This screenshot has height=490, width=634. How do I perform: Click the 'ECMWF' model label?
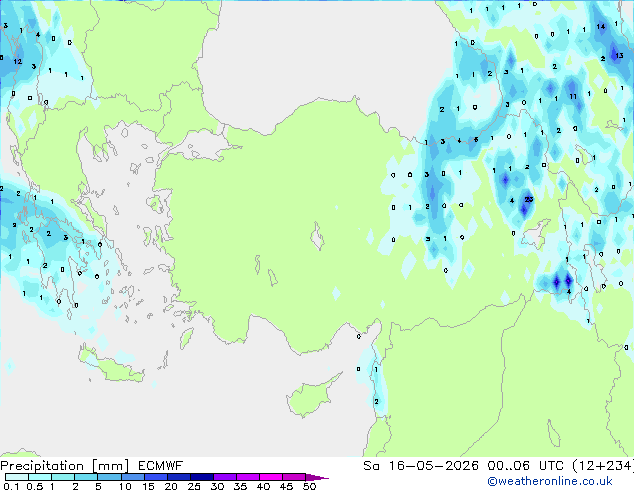tap(161, 466)
